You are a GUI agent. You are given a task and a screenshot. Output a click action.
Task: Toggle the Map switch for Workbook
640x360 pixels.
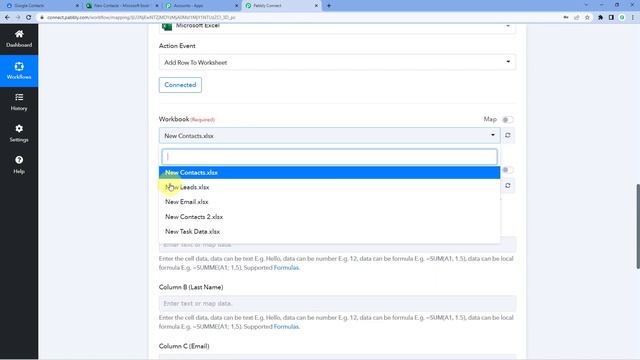(x=507, y=120)
